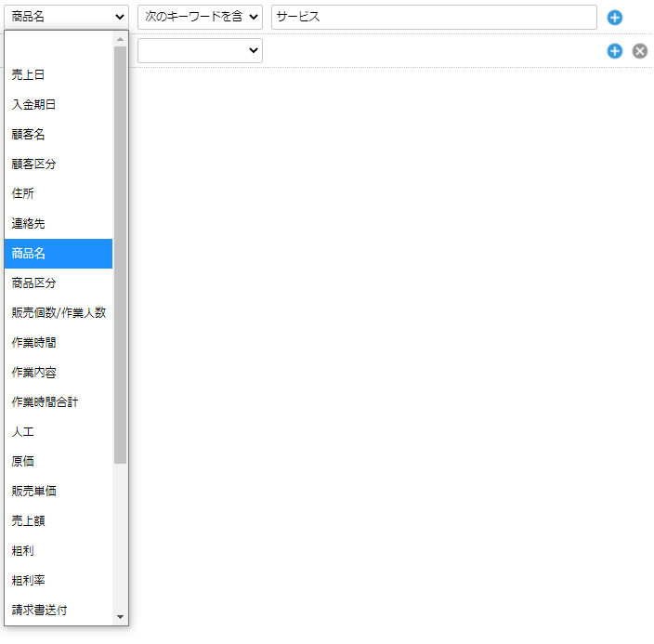Add a condition after the サービス row

click(614, 18)
